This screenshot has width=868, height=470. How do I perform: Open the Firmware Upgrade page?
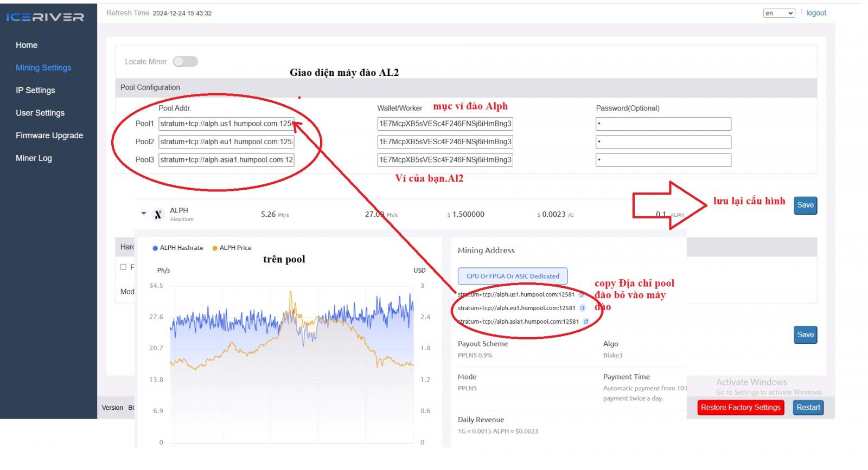[49, 136]
